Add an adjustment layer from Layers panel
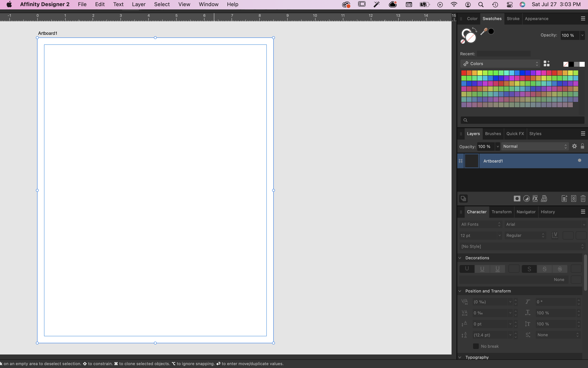Viewport: 588px width, 368px height. (x=526, y=199)
